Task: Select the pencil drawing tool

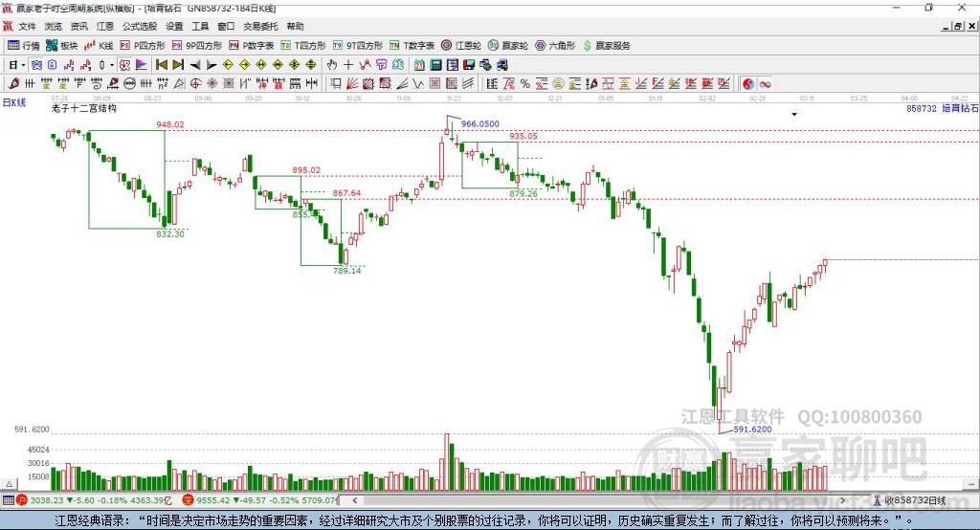Action: (13, 83)
